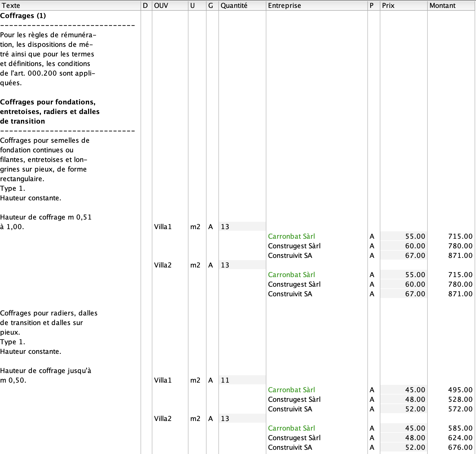Click the Texte column header

tap(70, 6)
